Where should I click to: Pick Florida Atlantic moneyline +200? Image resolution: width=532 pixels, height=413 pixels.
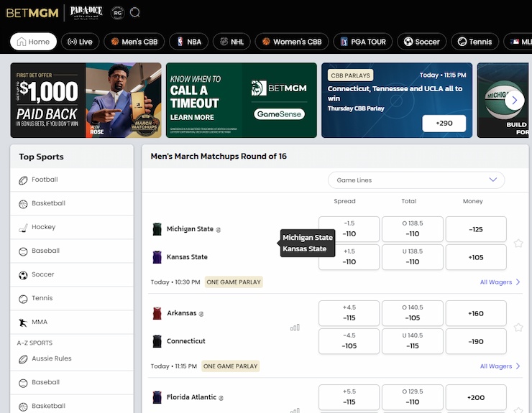pos(476,397)
